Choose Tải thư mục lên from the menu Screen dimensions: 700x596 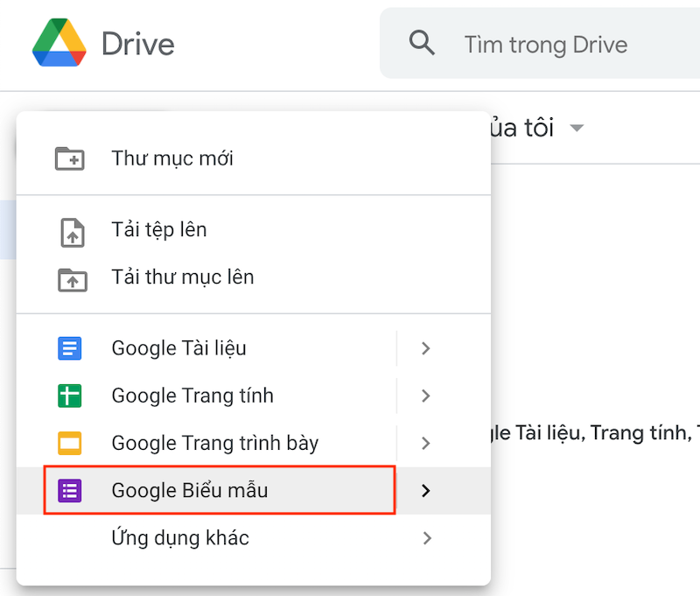point(181,277)
